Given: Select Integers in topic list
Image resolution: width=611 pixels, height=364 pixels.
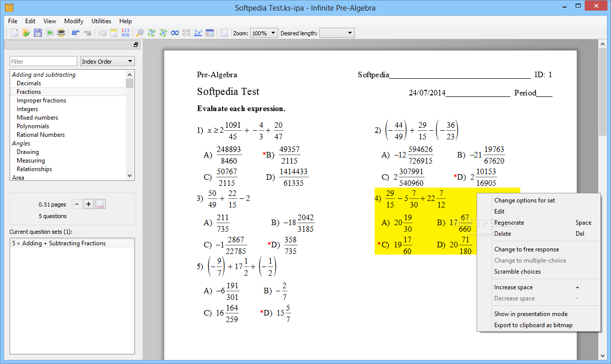Looking at the screenshot, I should (27, 109).
